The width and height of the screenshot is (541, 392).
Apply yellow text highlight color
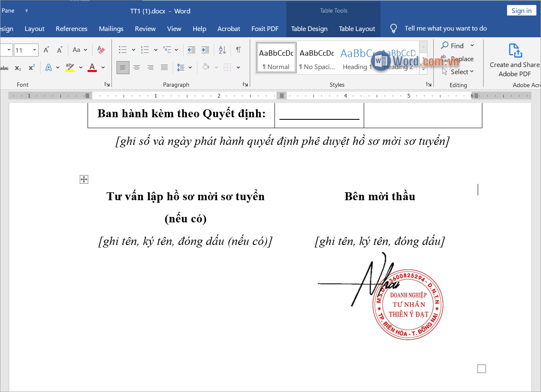coord(70,67)
